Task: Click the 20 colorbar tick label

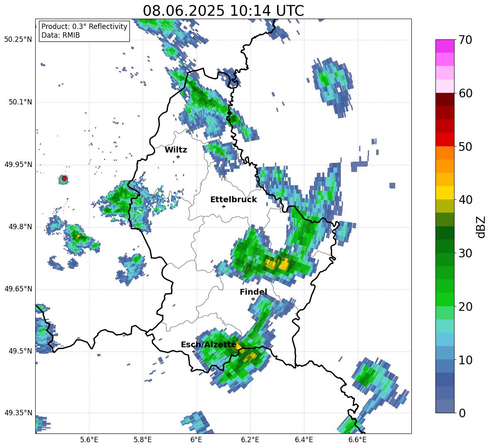Action: pyautogui.click(x=465, y=307)
